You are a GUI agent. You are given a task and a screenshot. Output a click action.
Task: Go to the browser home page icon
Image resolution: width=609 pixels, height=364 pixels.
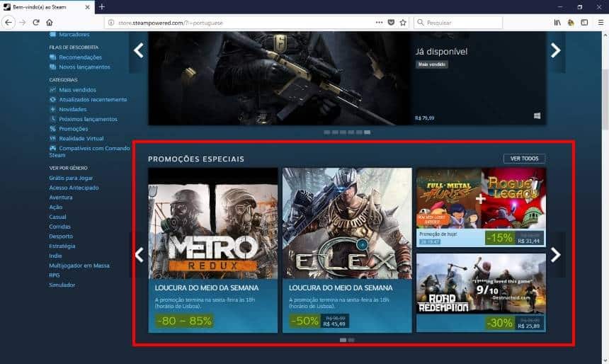pyautogui.click(x=50, y=23)
